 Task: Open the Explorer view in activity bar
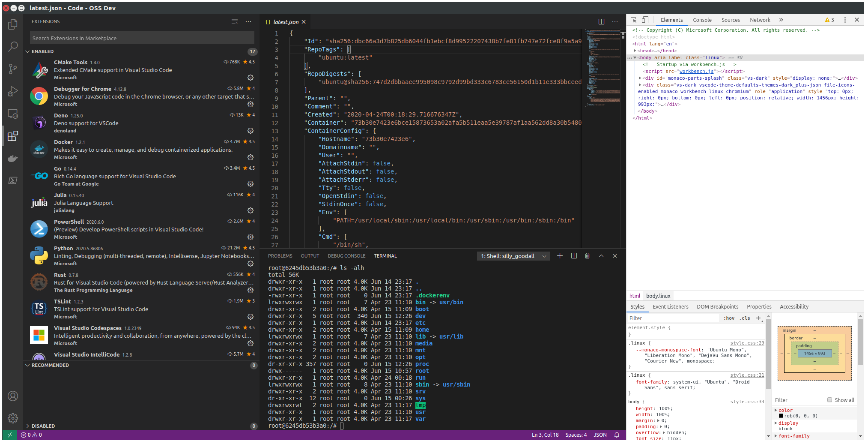click(13, 24)
